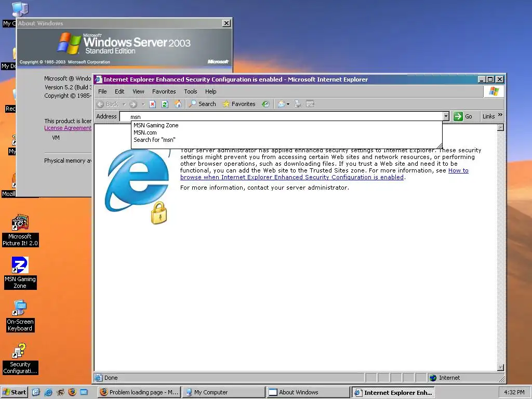Refresh the page with the green arrows icon
Image resolution: width=532 pixels, height=399 pixels.
165,104
